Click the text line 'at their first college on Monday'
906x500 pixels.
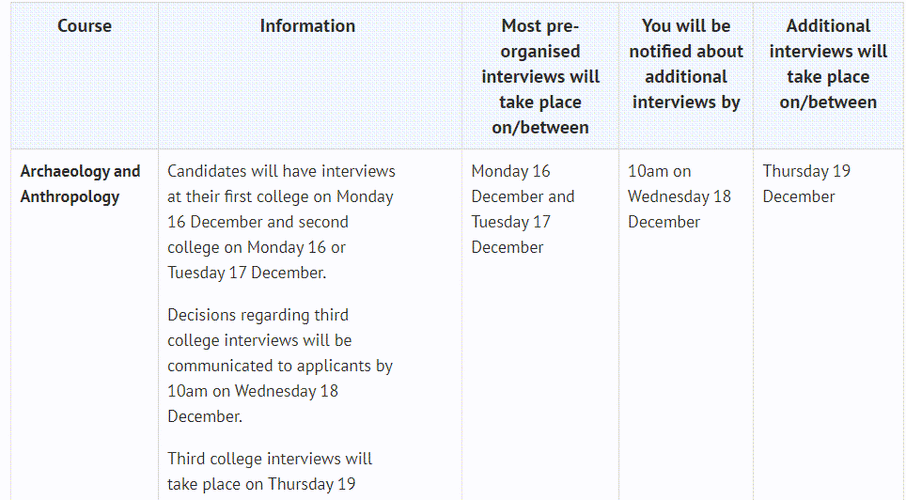(x=280, y=196)
